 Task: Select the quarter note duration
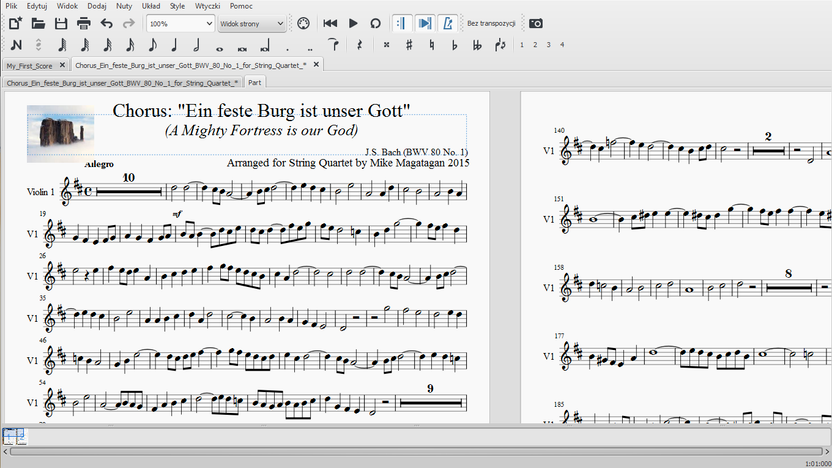pyautogui.click(x=174, y=45)
